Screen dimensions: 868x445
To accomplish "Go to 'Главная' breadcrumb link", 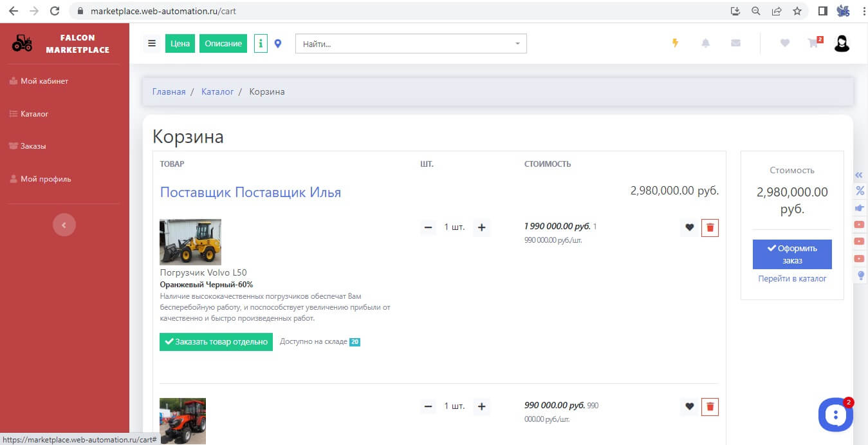I will [x=169, y=91].
